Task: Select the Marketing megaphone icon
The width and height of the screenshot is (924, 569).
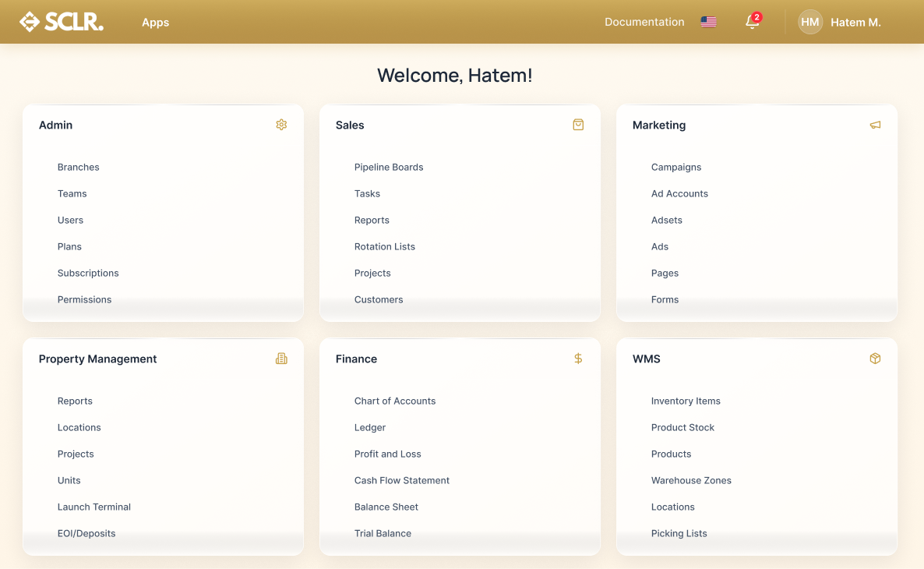Action: [875, 125]
